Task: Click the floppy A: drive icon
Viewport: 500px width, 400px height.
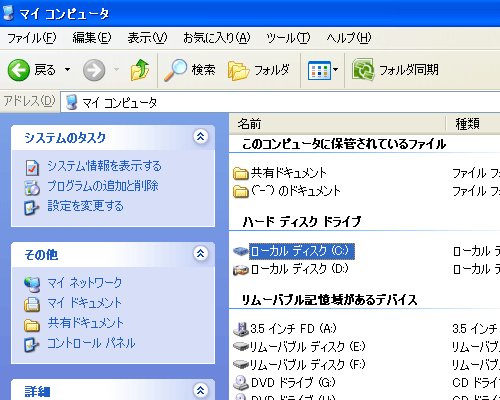Action: click(x=241, y=329)
